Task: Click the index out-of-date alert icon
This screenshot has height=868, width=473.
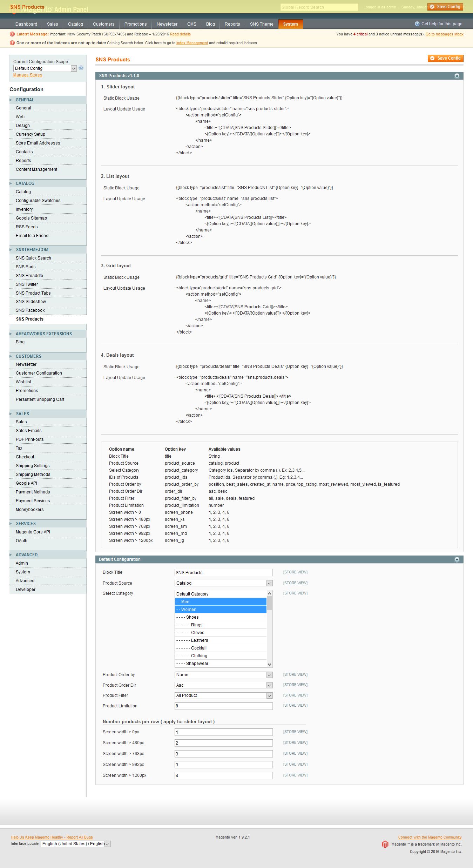Action: coord(12,43)
